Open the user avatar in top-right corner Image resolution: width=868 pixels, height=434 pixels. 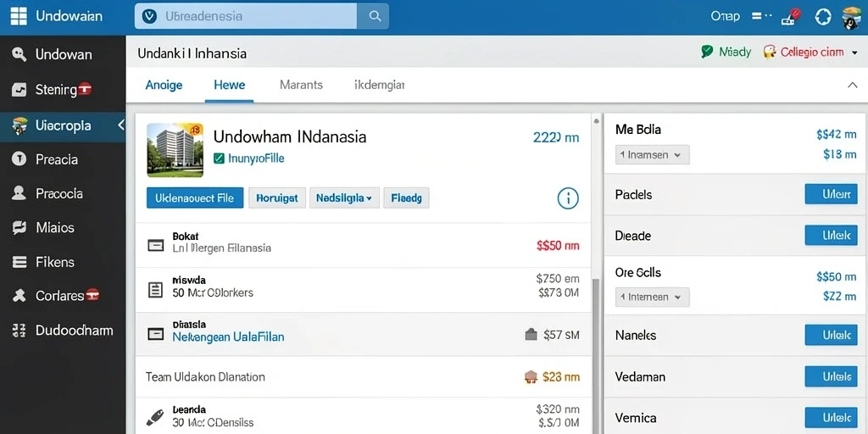click(x=851, y=17)
